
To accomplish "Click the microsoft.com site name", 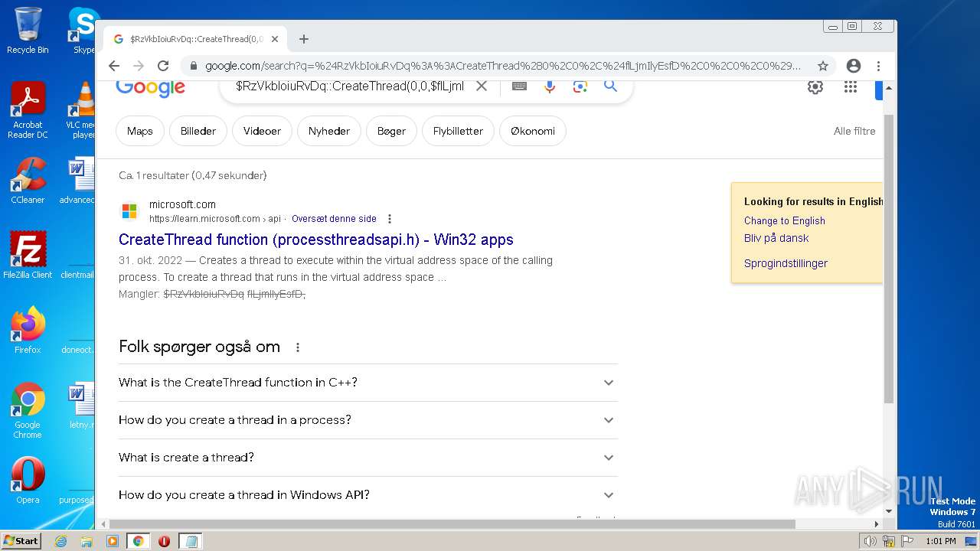I will point(182,204).
